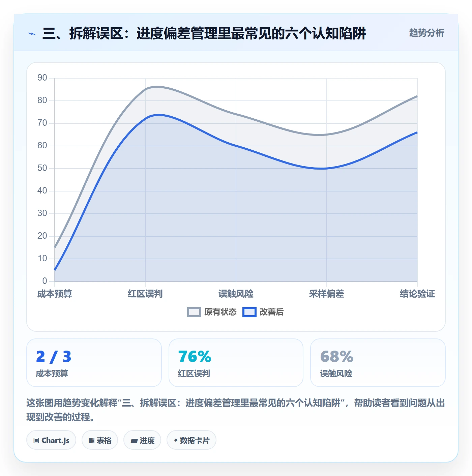The width and height of the screenshot is (472, 476).
Task: Select the Chart.js tag chip
Action: (x=51, y=440)
